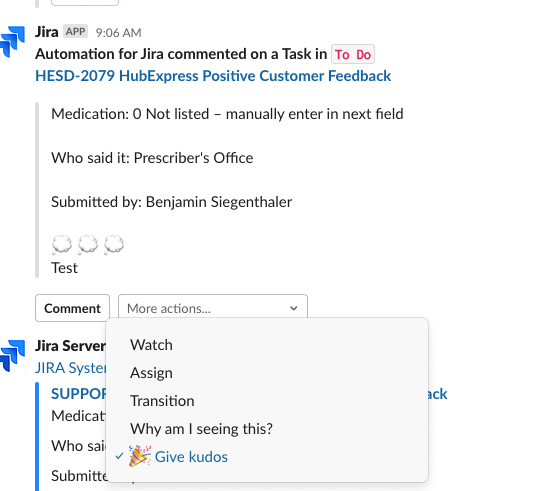Viewport: 538px width, 491px height.
Task: Click the More actions chevron arrow
Action: pos(293,308)
